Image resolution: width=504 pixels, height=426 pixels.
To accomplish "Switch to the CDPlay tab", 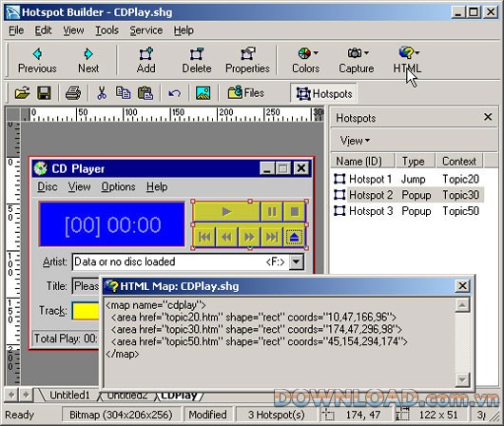I will pyautogui.click(x=179, y=397).
